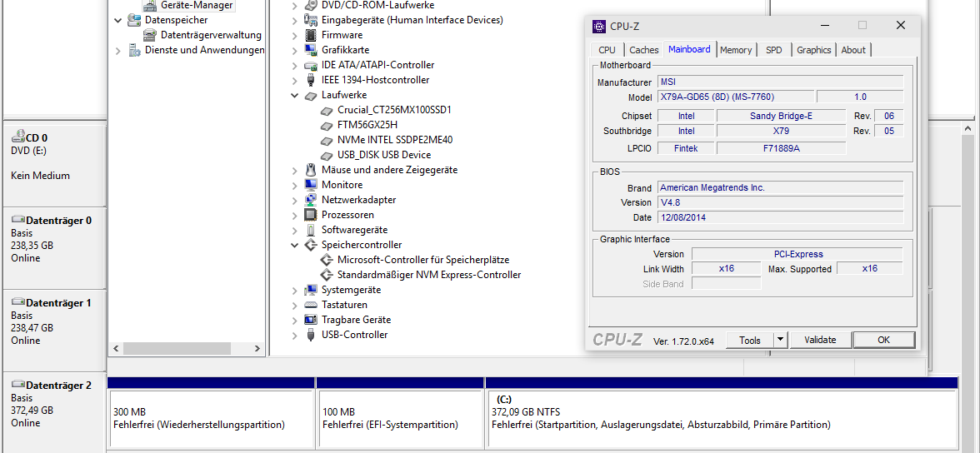Click the Monitore category icon
Screen dimensions: 980x453
point(311,185)
